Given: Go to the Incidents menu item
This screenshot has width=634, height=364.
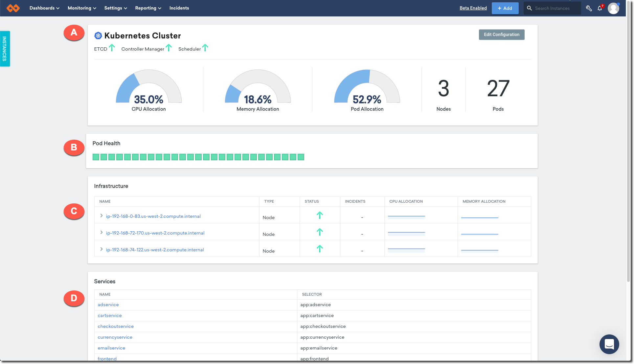Looking at the screenshot, I should coord(179,8).
